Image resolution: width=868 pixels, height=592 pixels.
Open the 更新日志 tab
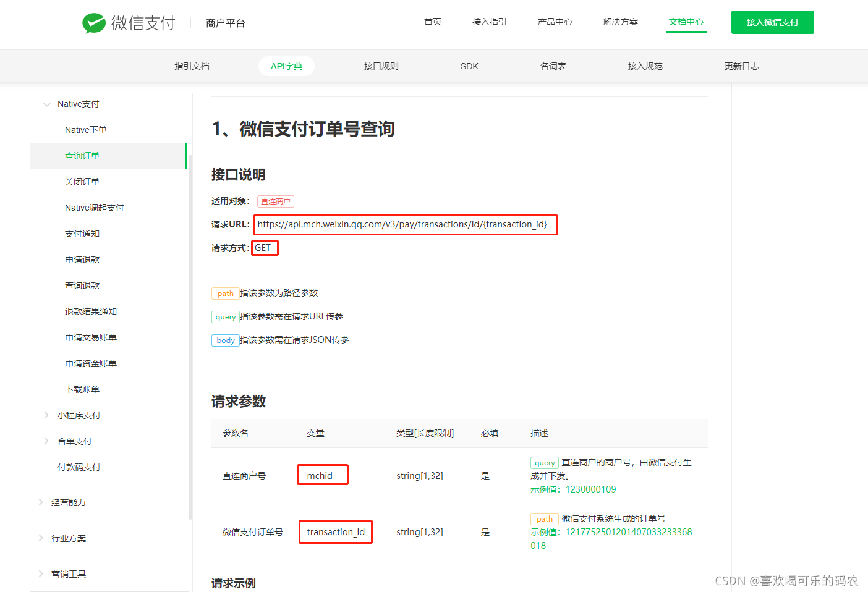coord(741,66)
